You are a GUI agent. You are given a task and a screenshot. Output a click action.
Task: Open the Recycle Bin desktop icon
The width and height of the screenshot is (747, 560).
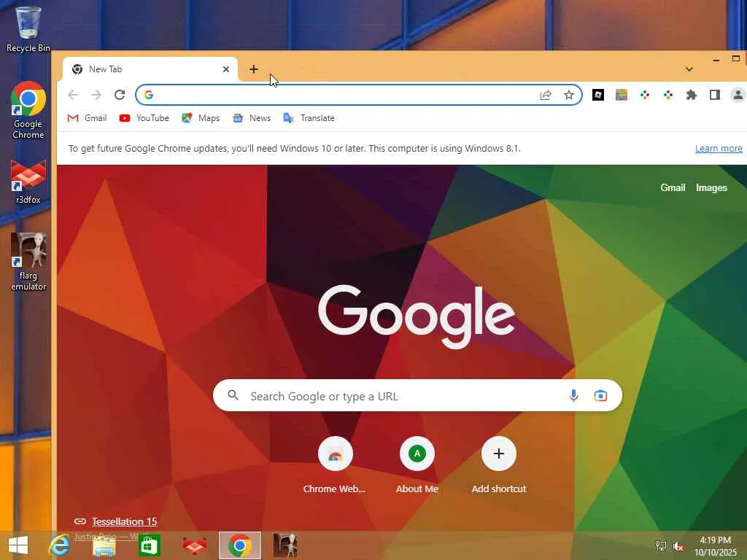pyautogui.click(x=28, y=28)
